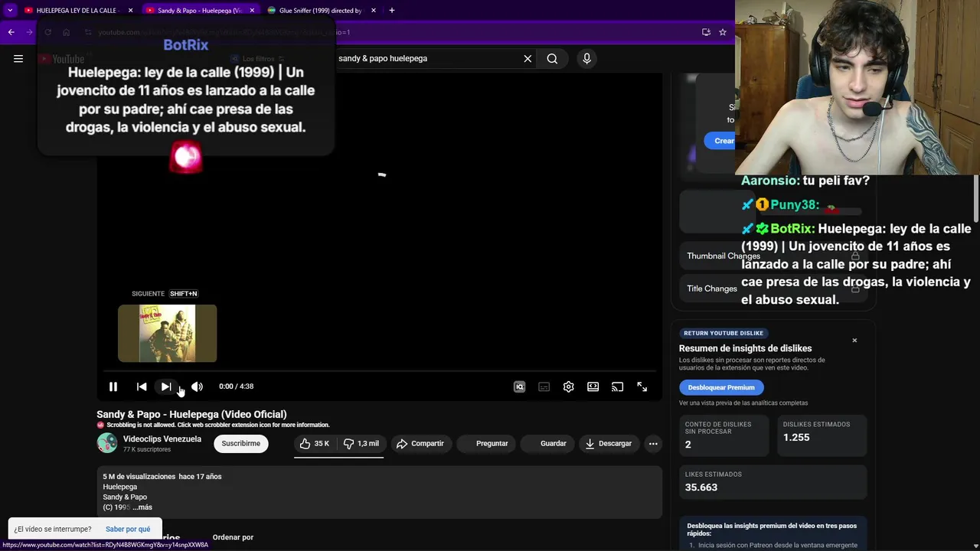Start voice search with the microphone

586,59
